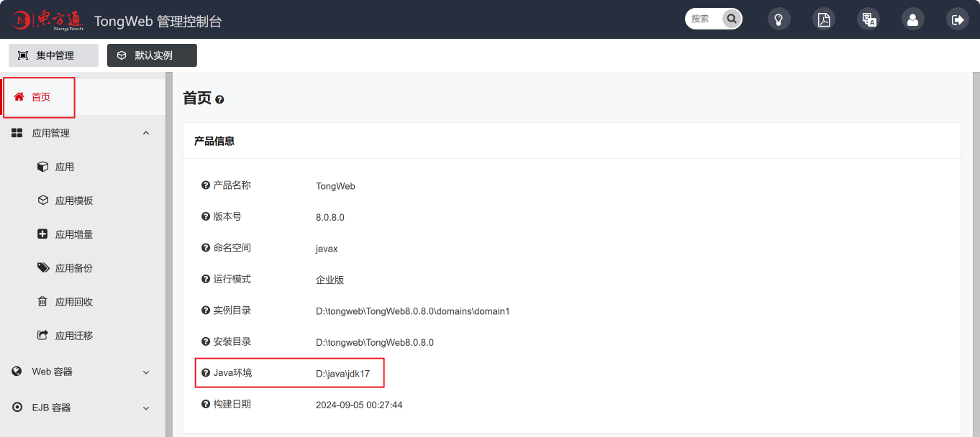Click the share icon beside 应用迁移
The image size is (980, 437).
pos(42,336)
